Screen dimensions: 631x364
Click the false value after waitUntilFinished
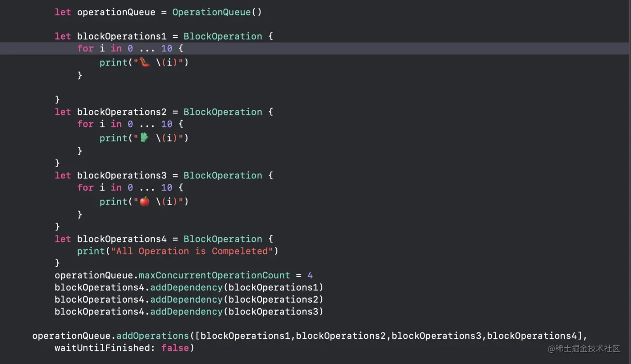click(x=175, y=348)
